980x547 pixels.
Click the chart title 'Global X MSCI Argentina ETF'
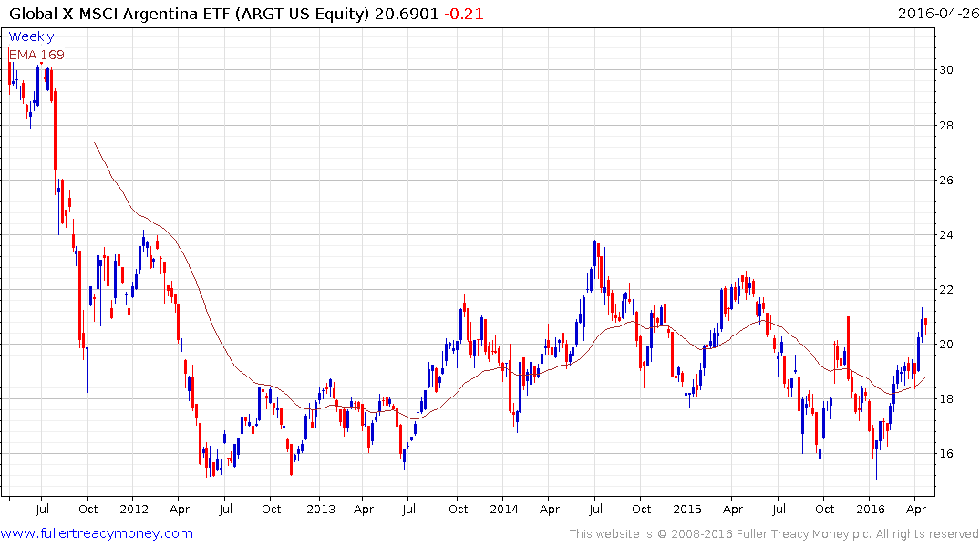pyautogui.click(x=120, y=14)
